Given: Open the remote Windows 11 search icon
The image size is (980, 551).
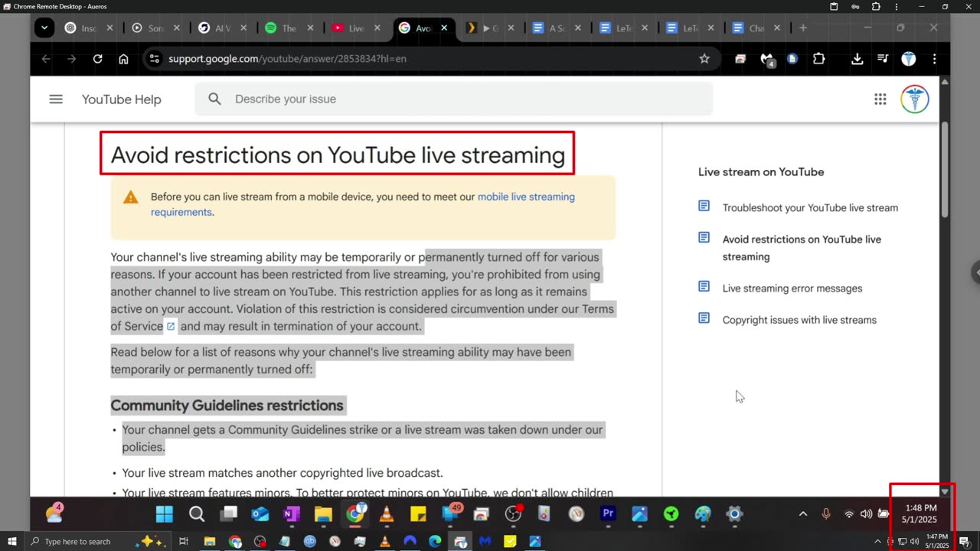Looking at the screenshot, I should (x=197, y=514).
